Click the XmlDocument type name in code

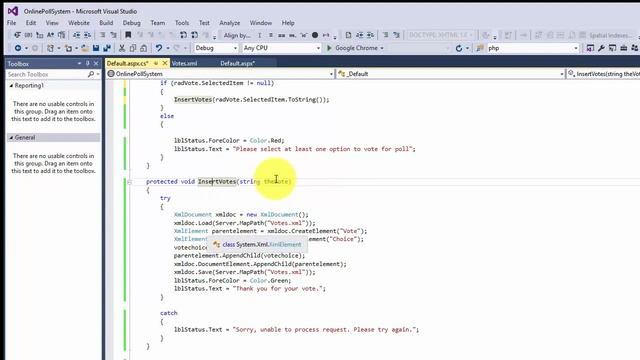tap(193, 215)
